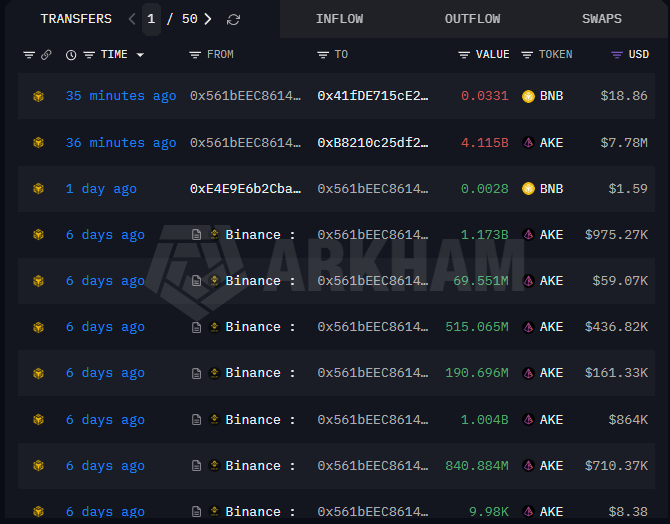The height and width of the screenshot is (524, 670).
Task: Switch to the INFLOW tab
Action: [x=339, y=19]
